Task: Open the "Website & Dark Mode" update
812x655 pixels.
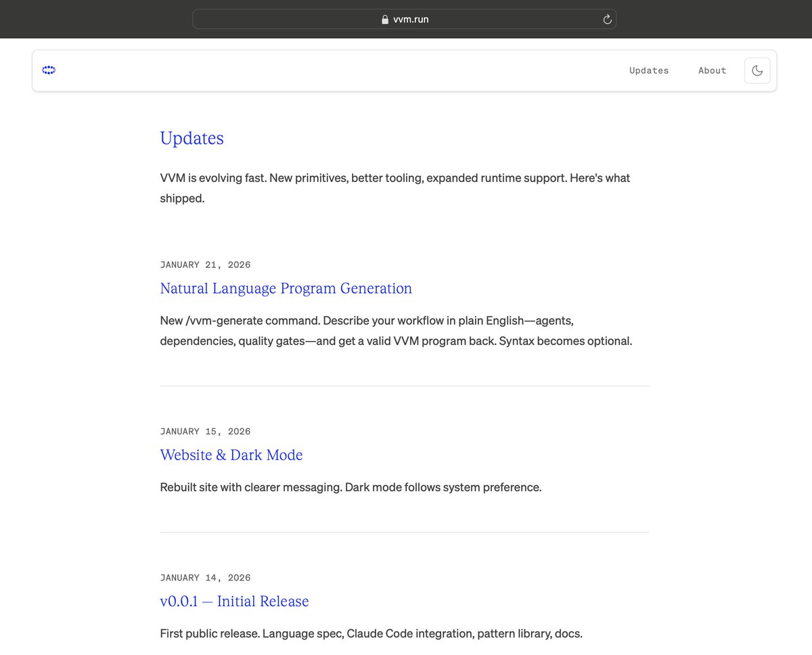Action: (x=231, y=455)
